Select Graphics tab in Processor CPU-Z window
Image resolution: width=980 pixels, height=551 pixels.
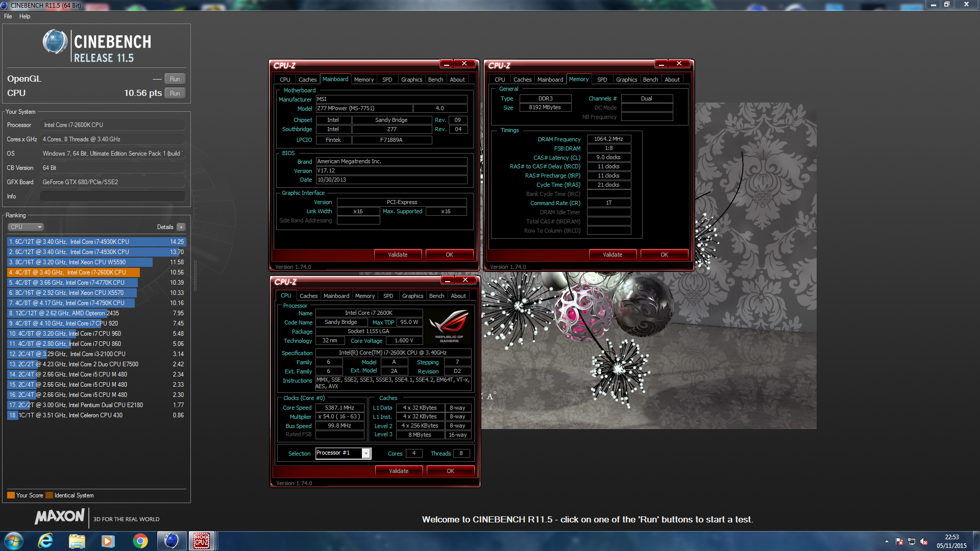point(412,296)
